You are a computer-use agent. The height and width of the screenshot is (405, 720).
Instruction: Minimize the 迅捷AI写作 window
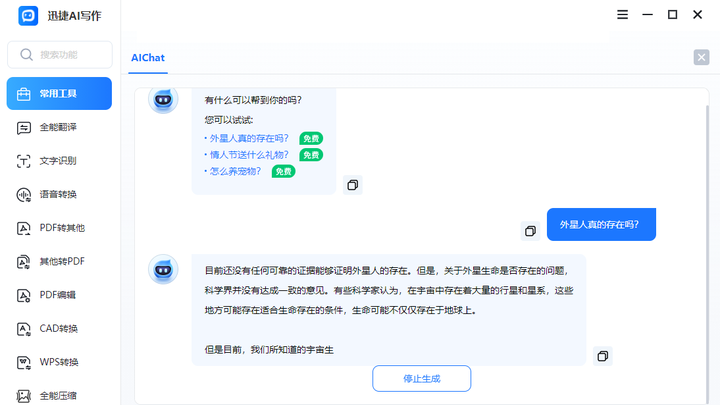(x=647, y=15)
